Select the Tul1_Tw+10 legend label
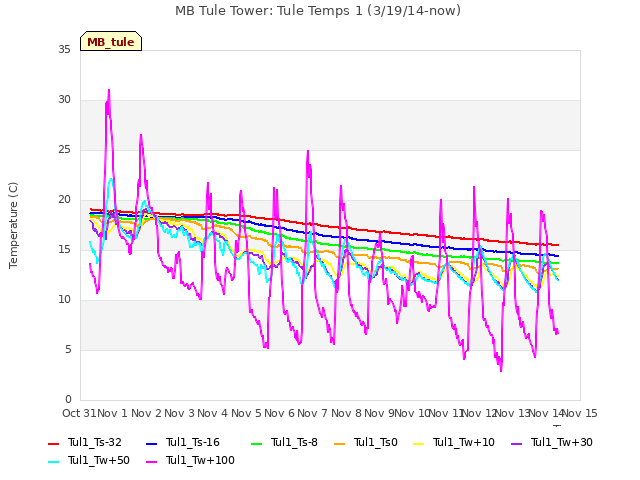 [464, 442]
